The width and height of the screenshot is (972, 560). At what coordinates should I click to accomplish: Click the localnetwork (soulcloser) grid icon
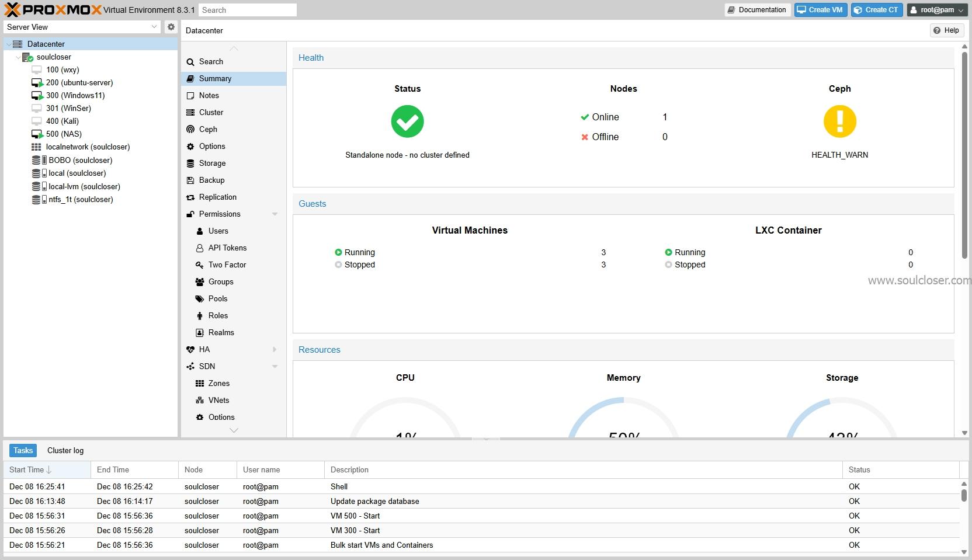36,147
